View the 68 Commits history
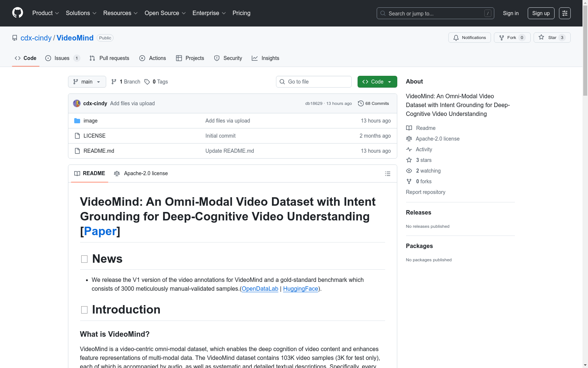Viewport: 588px width, 368px height. coord(373,103)
